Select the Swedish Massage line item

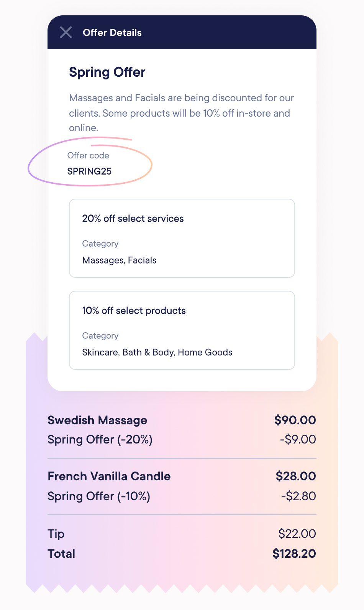[97, 420]
